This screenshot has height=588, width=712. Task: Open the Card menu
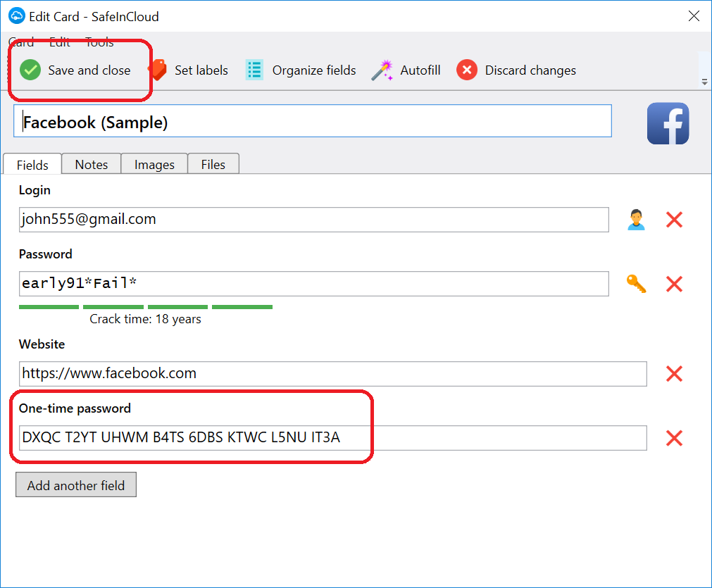point(21,42)
